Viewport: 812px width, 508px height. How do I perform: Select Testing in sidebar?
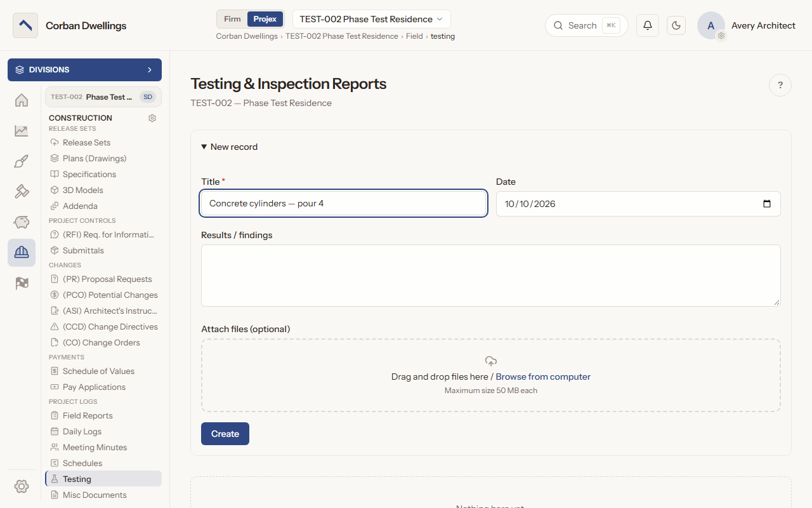tap(103, 479)
